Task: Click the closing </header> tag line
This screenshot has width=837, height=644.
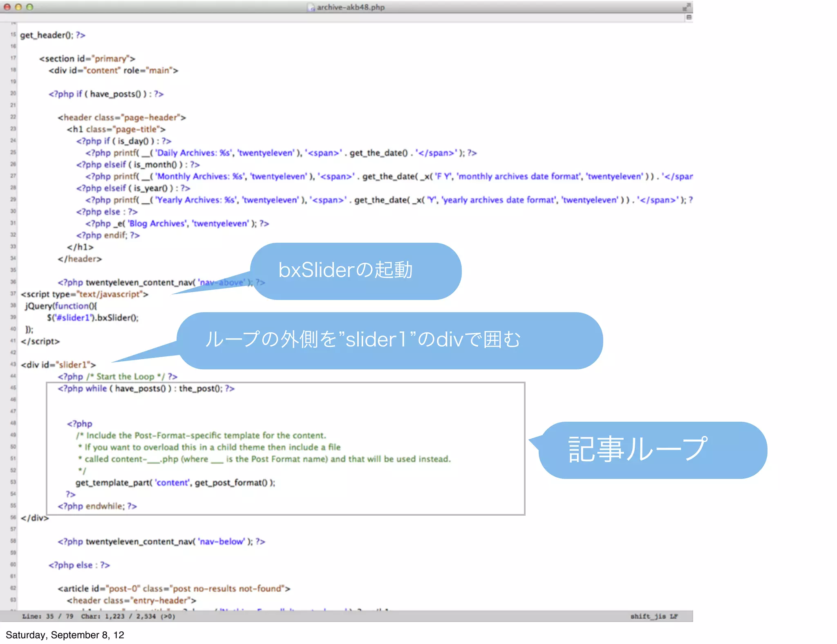Action: 79,259
